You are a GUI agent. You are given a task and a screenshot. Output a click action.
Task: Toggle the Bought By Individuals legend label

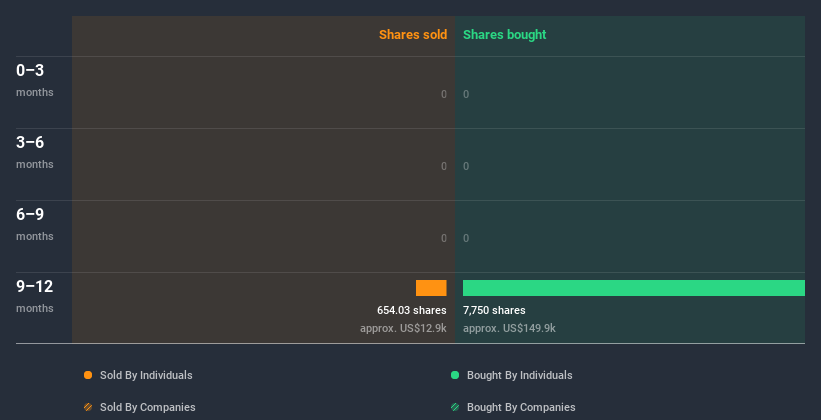click(x=519, y=375)
